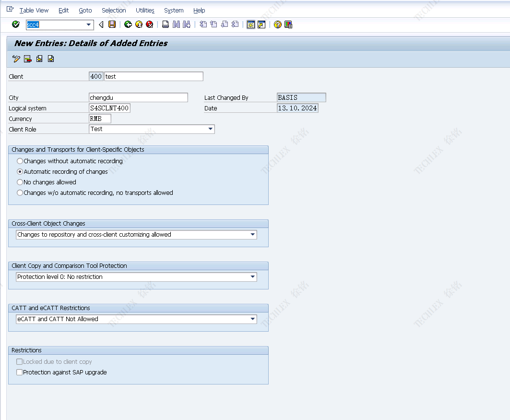Select Changes without automatic recording
The width and height of the screenshot is (510, 420).
[x=20, y=161]
